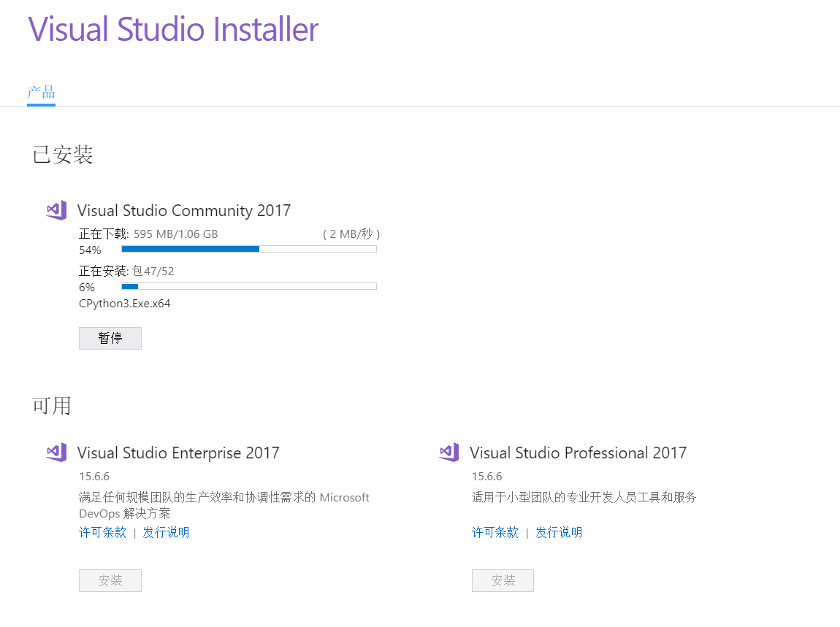Image resolution: width=840 pixels, height=627 pixels.
Task: Click 安装 under Visual Studio Professional 2017
Action: [x=503, y=580]
